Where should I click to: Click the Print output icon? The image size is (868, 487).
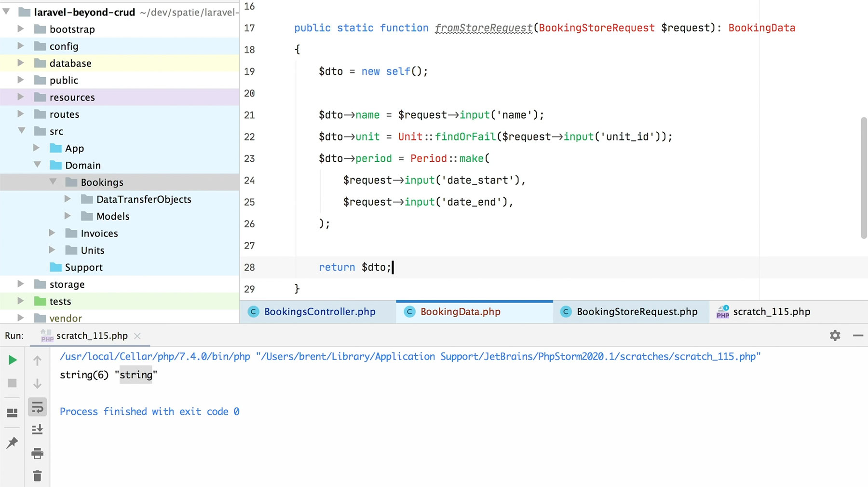37,453
